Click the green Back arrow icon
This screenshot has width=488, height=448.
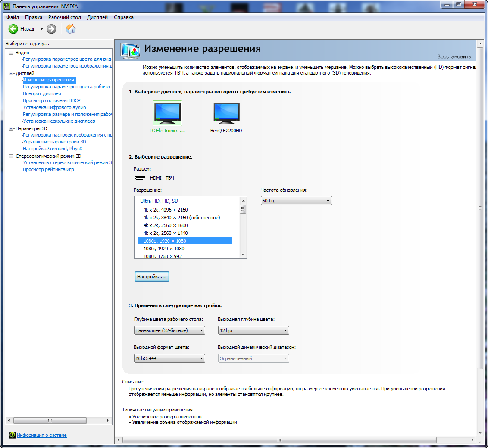pos(13,29)
